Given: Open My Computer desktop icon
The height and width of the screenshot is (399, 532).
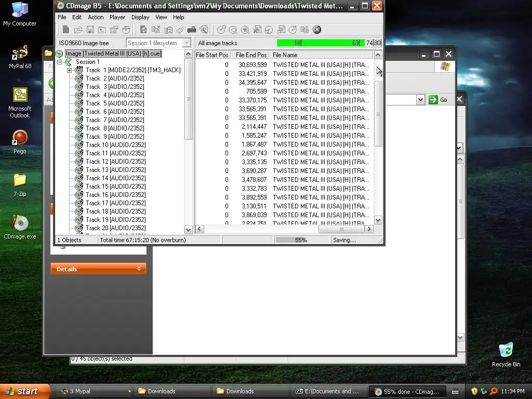Looking at the screenshot, I should pos(20,14).
